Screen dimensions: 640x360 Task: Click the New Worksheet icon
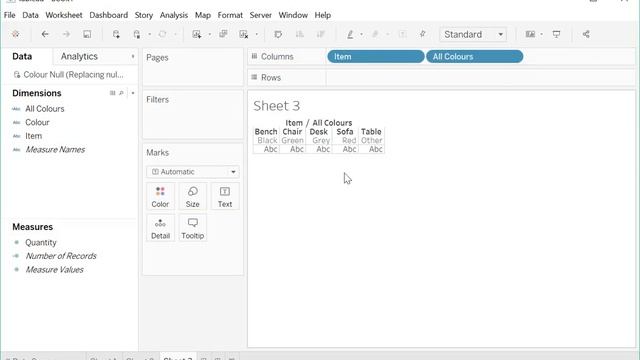pyautogui.click(x=197, y=34)
